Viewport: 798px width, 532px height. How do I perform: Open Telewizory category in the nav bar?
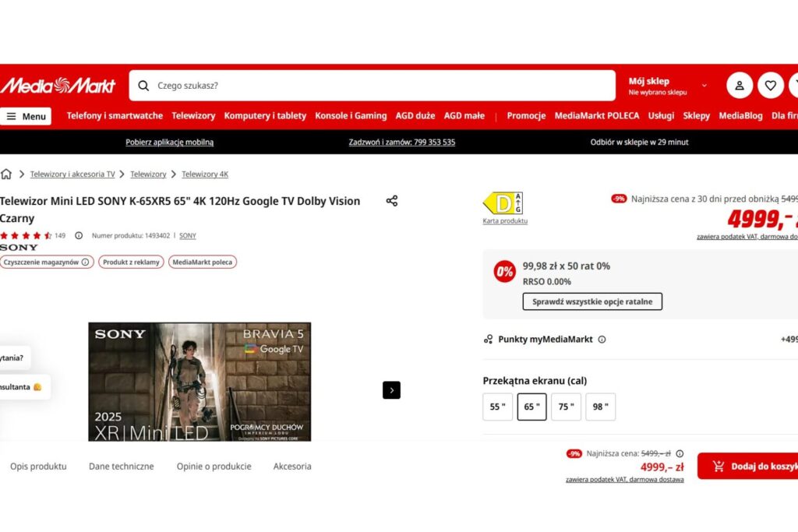[193, 116]
